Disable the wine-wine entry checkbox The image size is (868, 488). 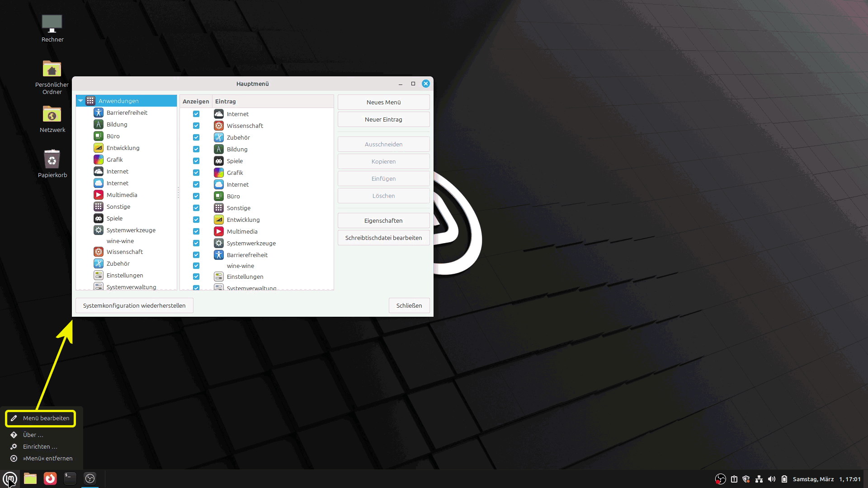196,266
